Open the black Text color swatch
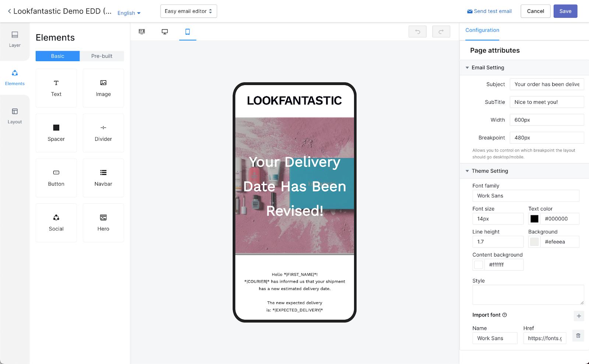 tap(534, 219)
